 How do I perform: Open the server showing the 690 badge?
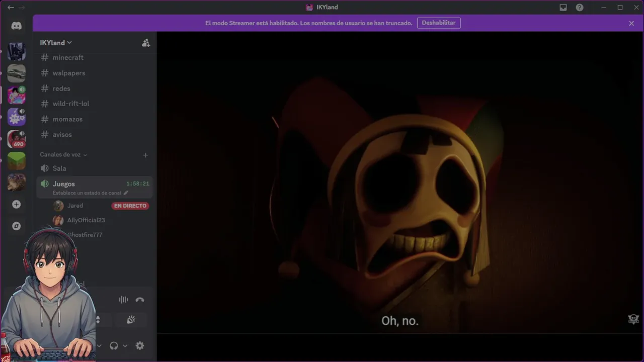(x=17, y=139)
